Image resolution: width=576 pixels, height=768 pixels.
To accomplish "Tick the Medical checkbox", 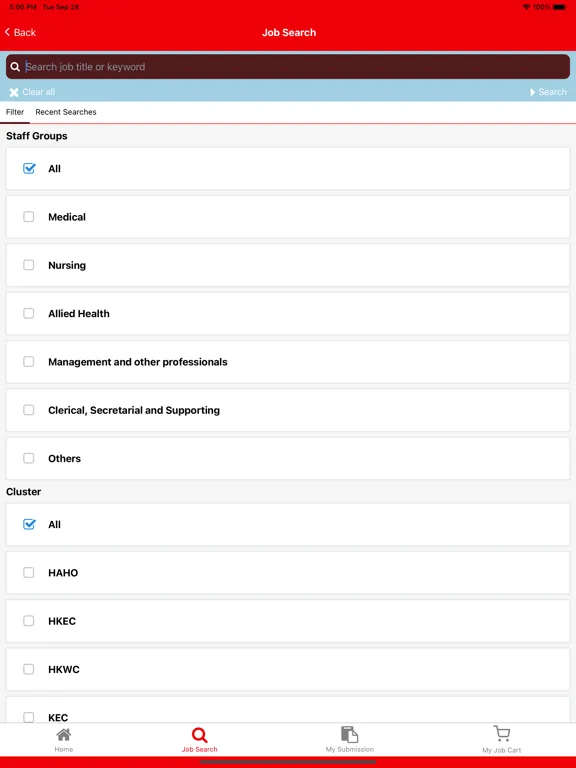I will click(x=29, y=216).
